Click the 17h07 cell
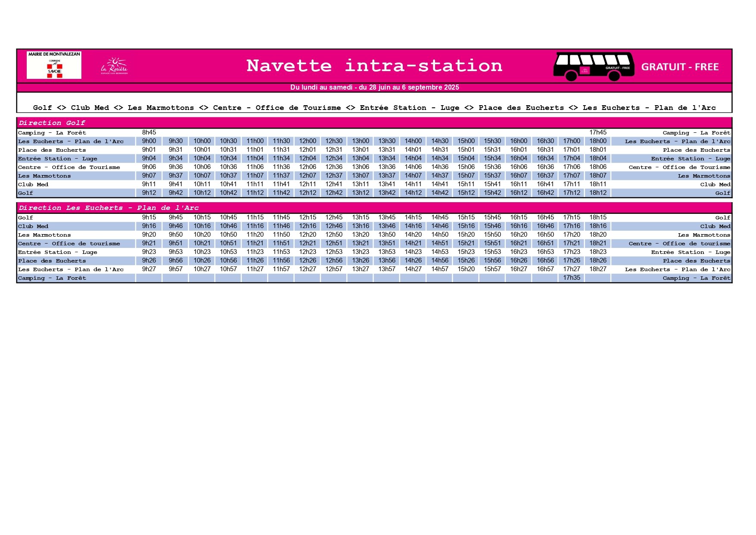Viewport: 756px width, 535px height. coord(572,175)
